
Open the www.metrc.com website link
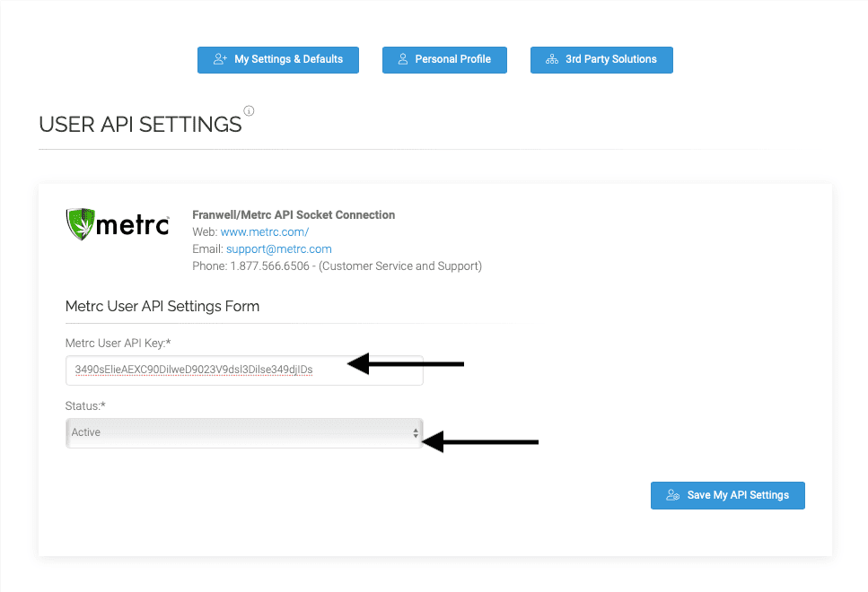[x=265, y=231]
